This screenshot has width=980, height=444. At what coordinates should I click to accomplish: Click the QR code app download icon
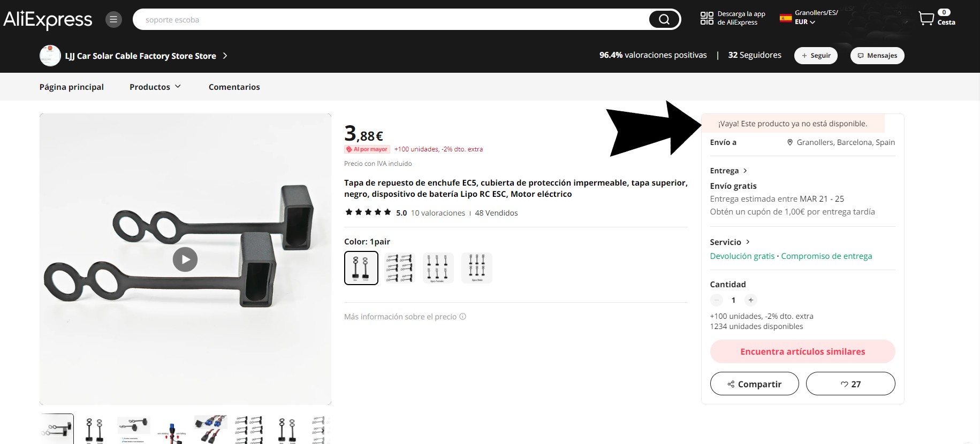tap(706, 18)
